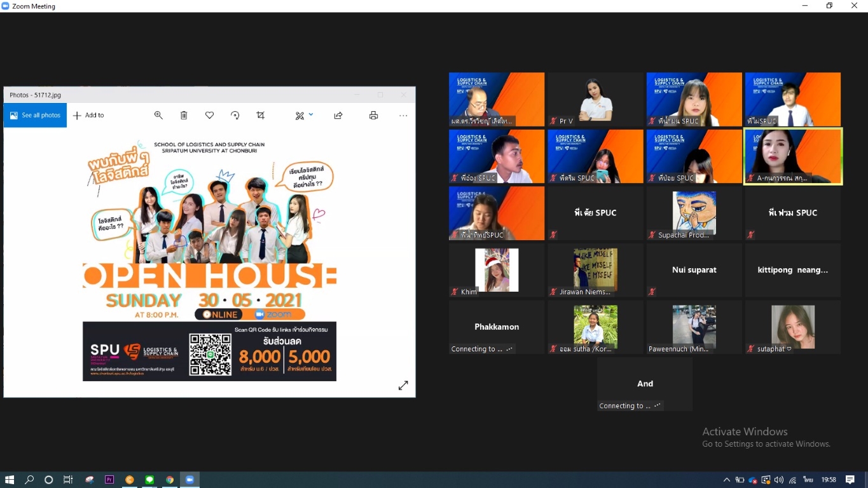Viewport: 868px width, 488px height.
Task: Print the photo from Photos toolbar
Action: (373, 115)
